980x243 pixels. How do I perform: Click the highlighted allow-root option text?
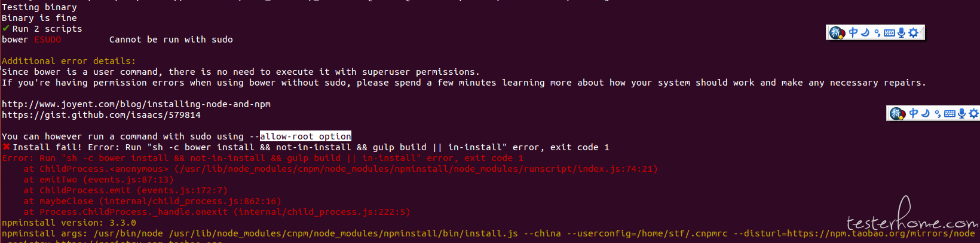click(x=305, y=136)
